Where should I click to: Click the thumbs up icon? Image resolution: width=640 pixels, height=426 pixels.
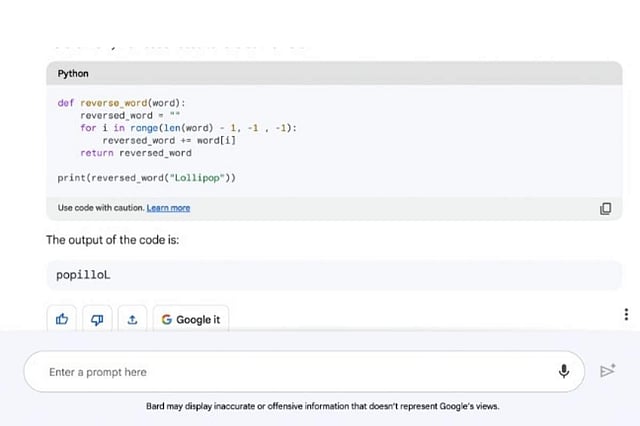pyautogui.click(x=62, y=319)
